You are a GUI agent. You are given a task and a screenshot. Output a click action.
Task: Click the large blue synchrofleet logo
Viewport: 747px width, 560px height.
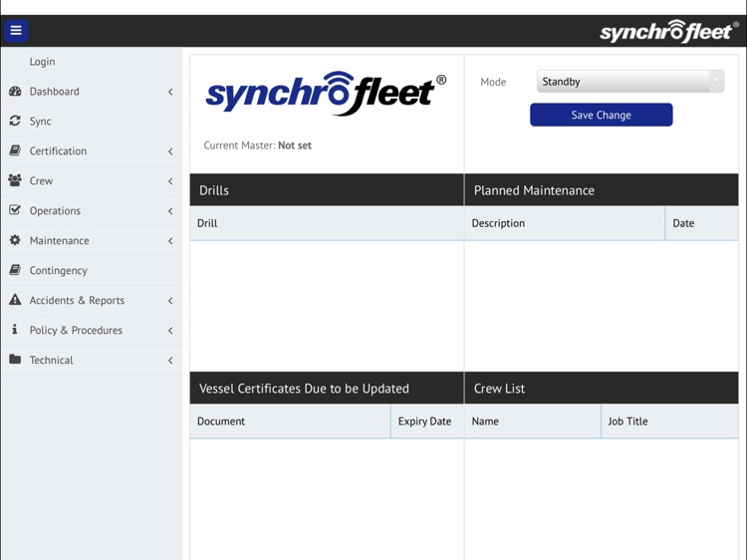[326, 94]
